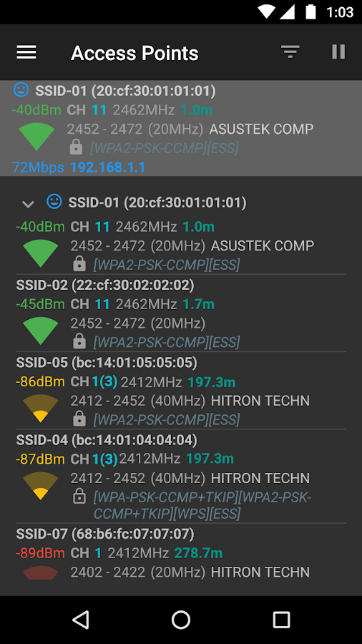Collapse the SSID-01 group chevron
Image resolution: width=362 pixels, height=644 pixels.
click(28, 204)
